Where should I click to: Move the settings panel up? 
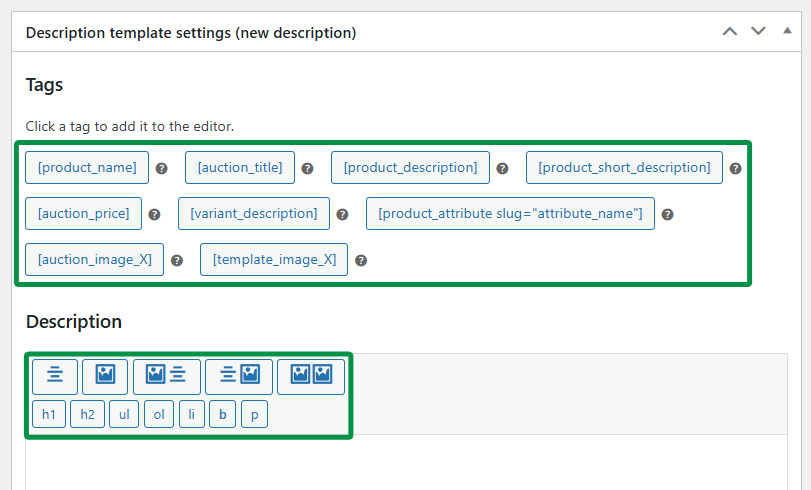[x=730, y=32]
